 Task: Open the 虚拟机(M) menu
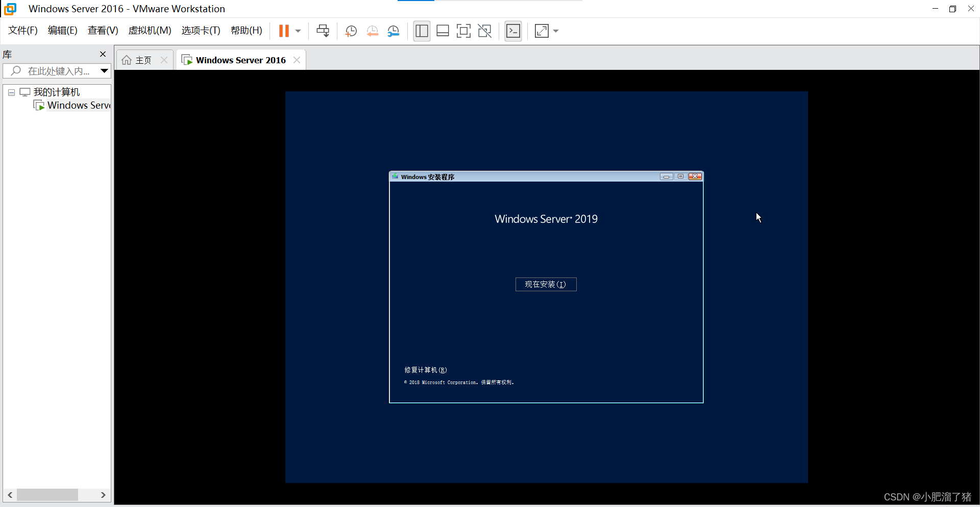150,31
